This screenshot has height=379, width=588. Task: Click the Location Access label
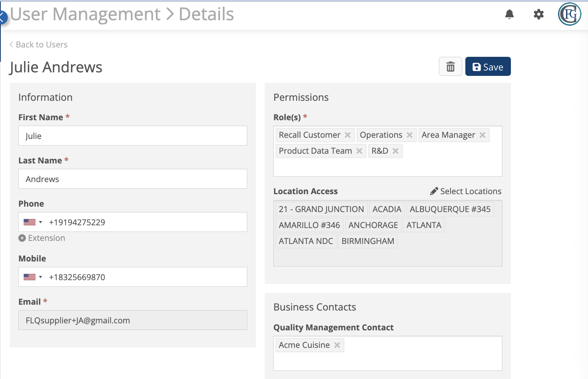[x=305, y=191]
